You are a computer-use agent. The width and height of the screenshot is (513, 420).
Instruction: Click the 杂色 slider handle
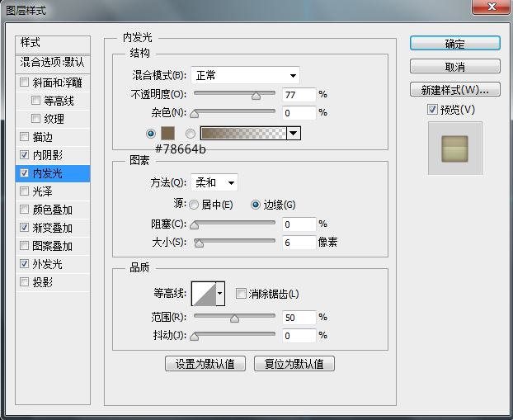pyautogui.click(x=195, y=114)
